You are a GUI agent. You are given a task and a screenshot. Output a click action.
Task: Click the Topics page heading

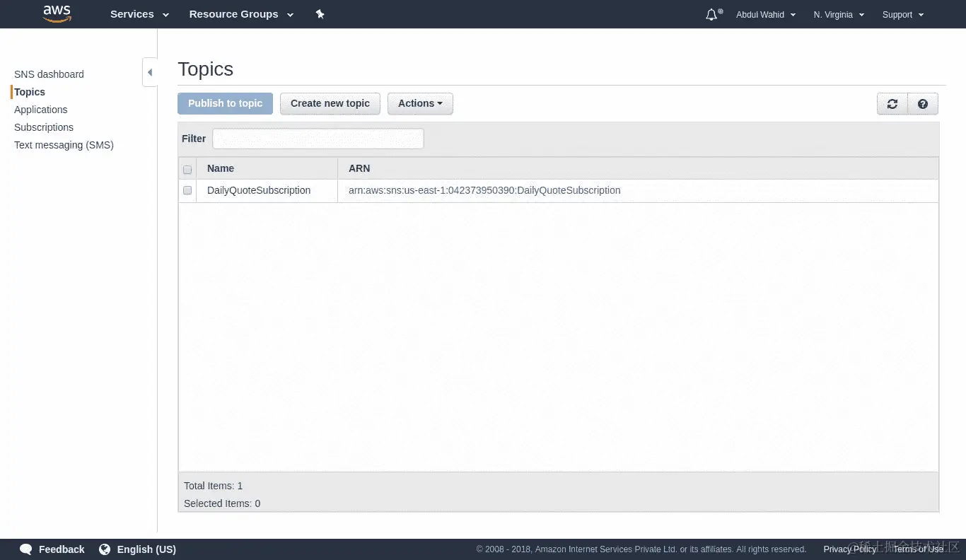(x=205, y=69)
